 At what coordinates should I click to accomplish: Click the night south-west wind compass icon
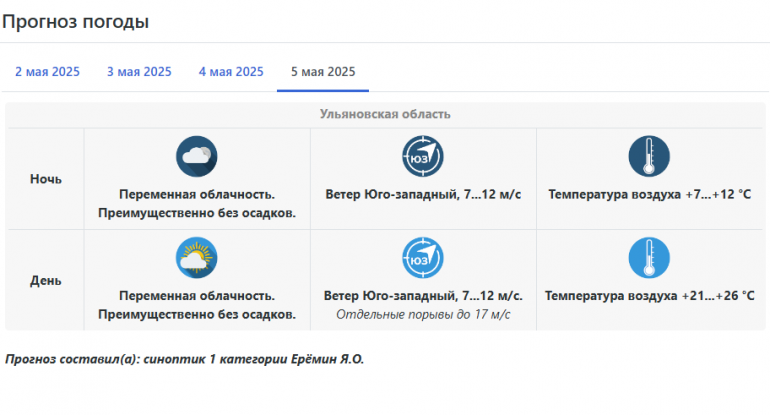[x=423, y=156]
